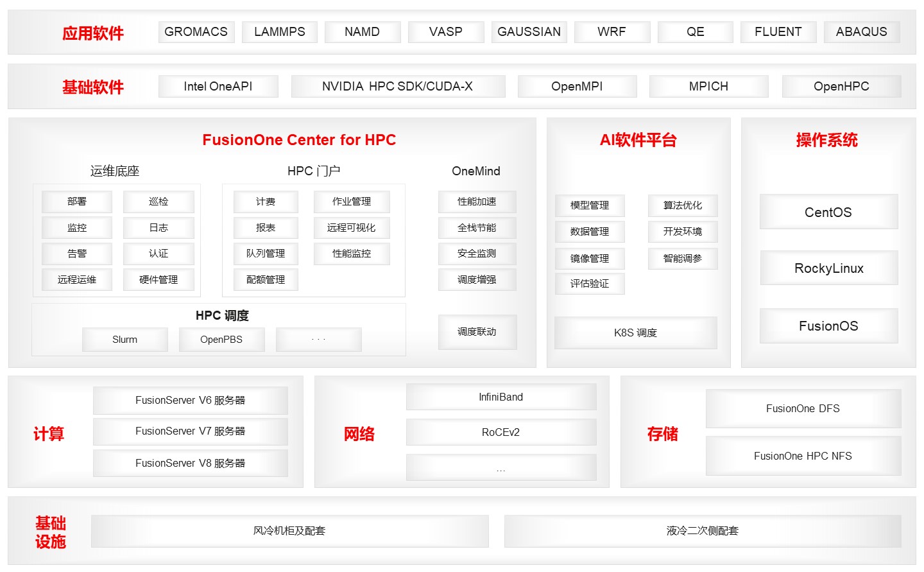Click the 队列管理 box
Screen dimensions: 924x572
tap(266, 254)
